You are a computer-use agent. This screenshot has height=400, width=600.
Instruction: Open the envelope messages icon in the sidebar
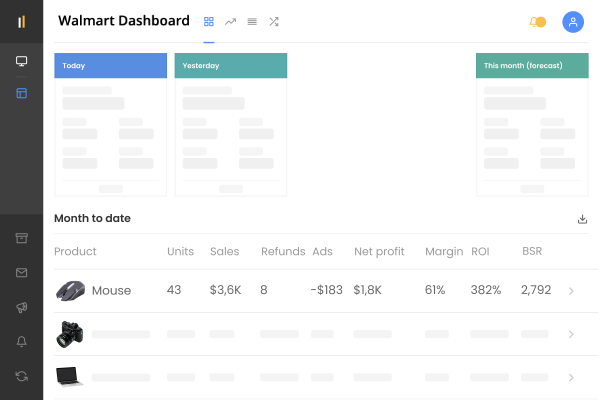[21, 272]
